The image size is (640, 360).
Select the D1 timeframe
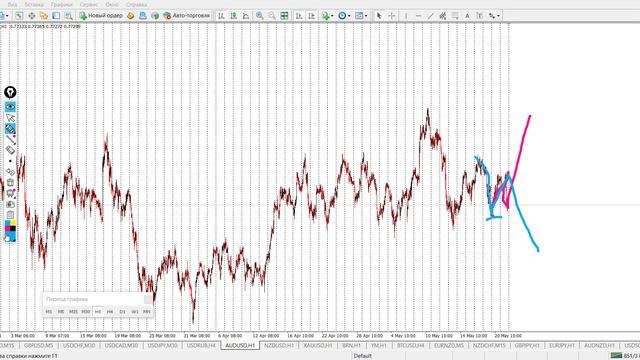[x=122, y=311]
